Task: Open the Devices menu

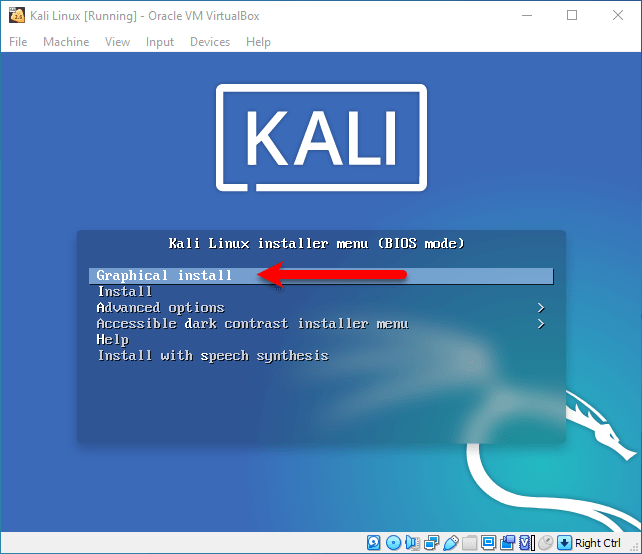Action: [210, 42]
